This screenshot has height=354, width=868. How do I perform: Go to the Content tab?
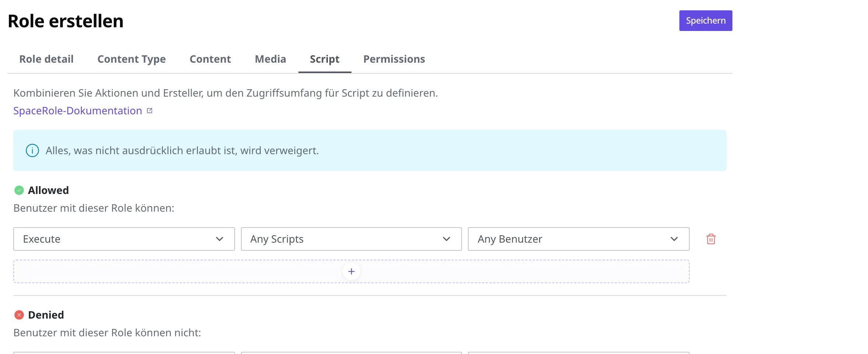210,59
